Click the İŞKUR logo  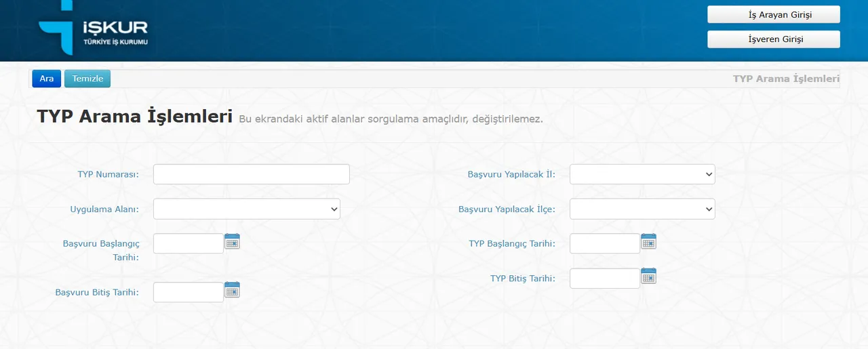(93, 28)
